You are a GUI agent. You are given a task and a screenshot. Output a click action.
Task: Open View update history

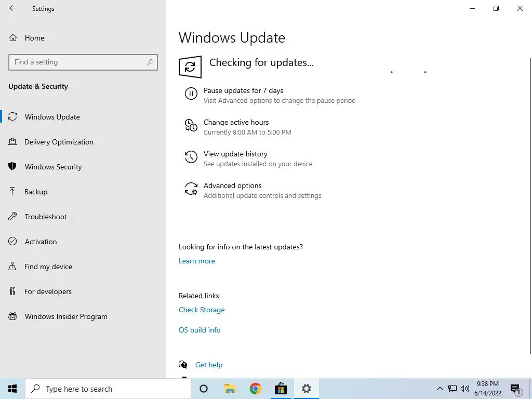coord(235,154)
